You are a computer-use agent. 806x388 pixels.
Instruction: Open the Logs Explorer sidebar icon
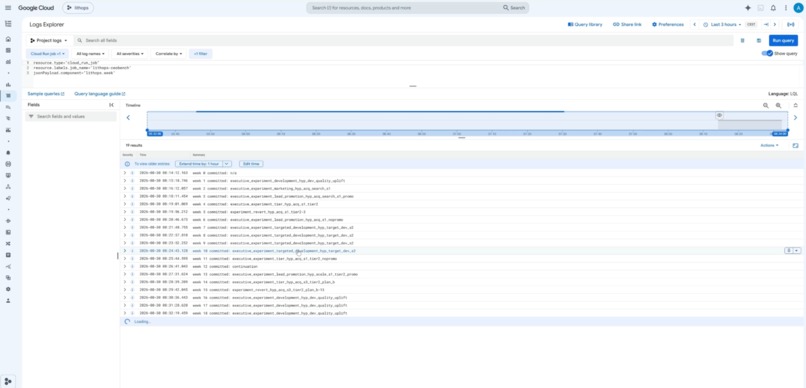8,96
